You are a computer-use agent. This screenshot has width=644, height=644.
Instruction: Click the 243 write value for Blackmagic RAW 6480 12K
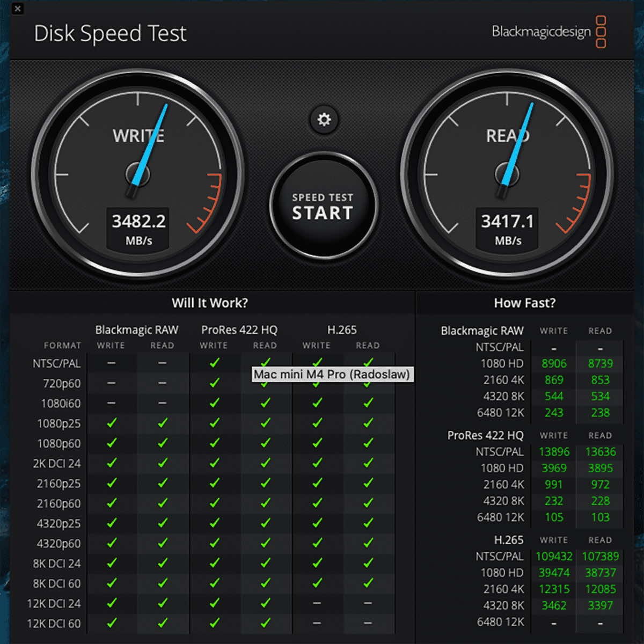(x=554, y=413)
